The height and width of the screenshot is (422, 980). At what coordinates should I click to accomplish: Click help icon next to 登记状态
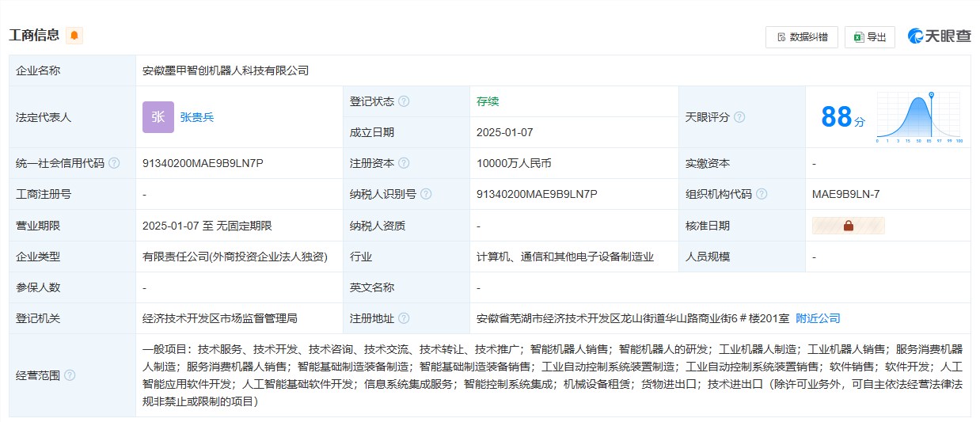[404, 101]
